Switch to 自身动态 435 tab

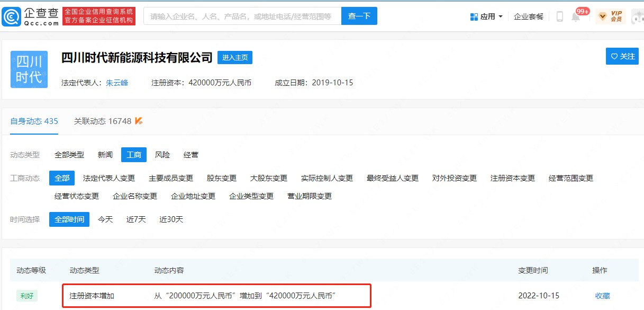coord(34,121)
